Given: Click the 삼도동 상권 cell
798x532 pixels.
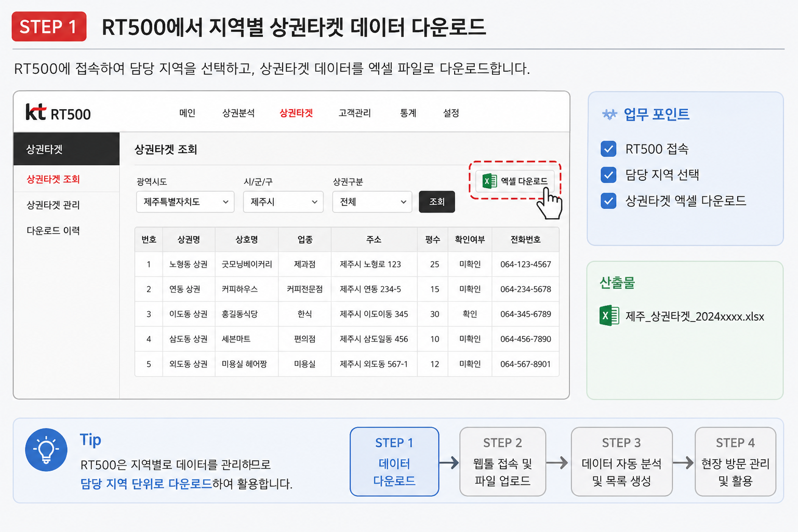Looking at the screenshot, I should 188,339.
